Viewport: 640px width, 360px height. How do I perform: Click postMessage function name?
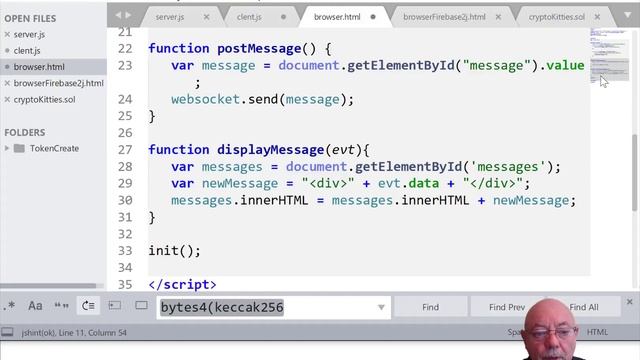coord(259,49)
